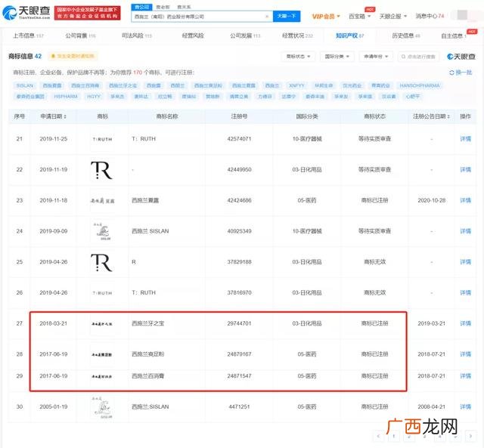Go to the 公司背景 tab
Screen dimensions: 484x448
[x=80, y=36]
